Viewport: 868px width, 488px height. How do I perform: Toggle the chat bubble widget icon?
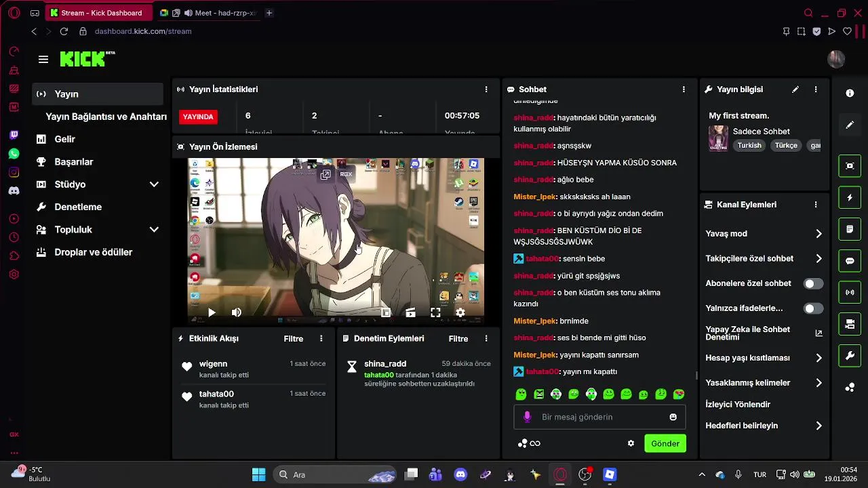(850, 261)
